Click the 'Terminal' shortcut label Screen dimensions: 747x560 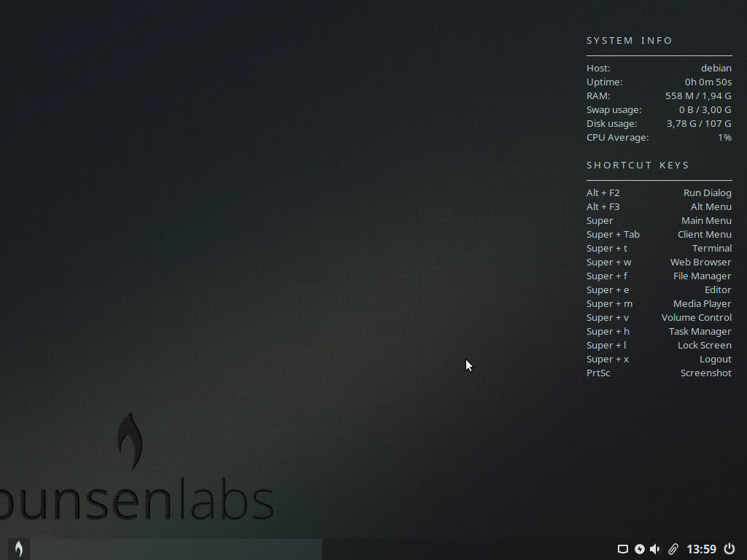(712, 248)
